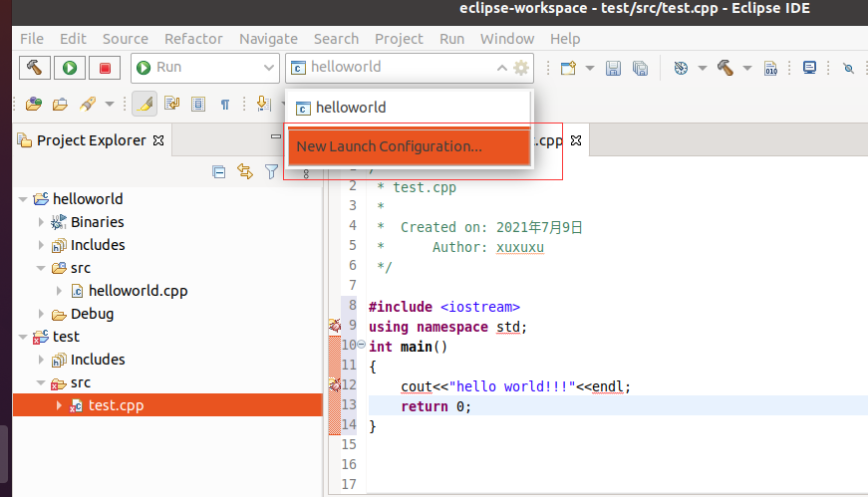The image size is (868, 497).
Task: Click the Next Annotation yellow arrow icon
Action: pyautogui.click(x=263, y=104)
